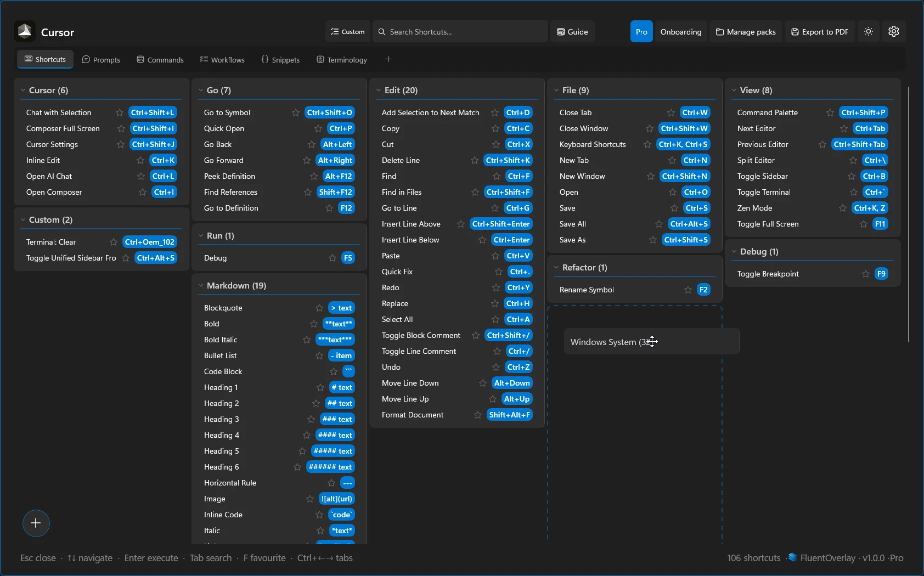Image resolution: width=924 pixels, height=576 pixels.
Task: Click the Export to PDF icon
Action: (x=796, y=31)
